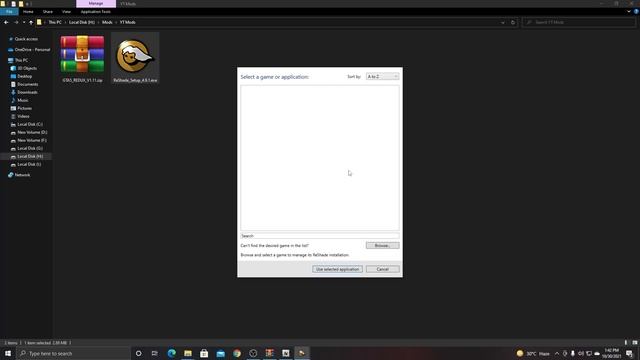
Task: Select the Manage contextual tab
Action: click(x=96, y=3)
